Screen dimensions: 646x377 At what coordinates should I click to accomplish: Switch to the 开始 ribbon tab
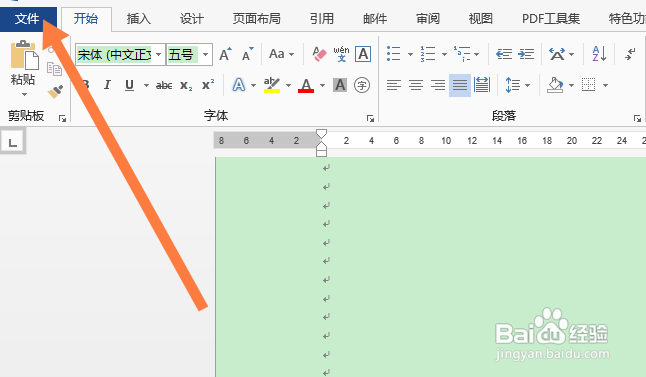86,19
